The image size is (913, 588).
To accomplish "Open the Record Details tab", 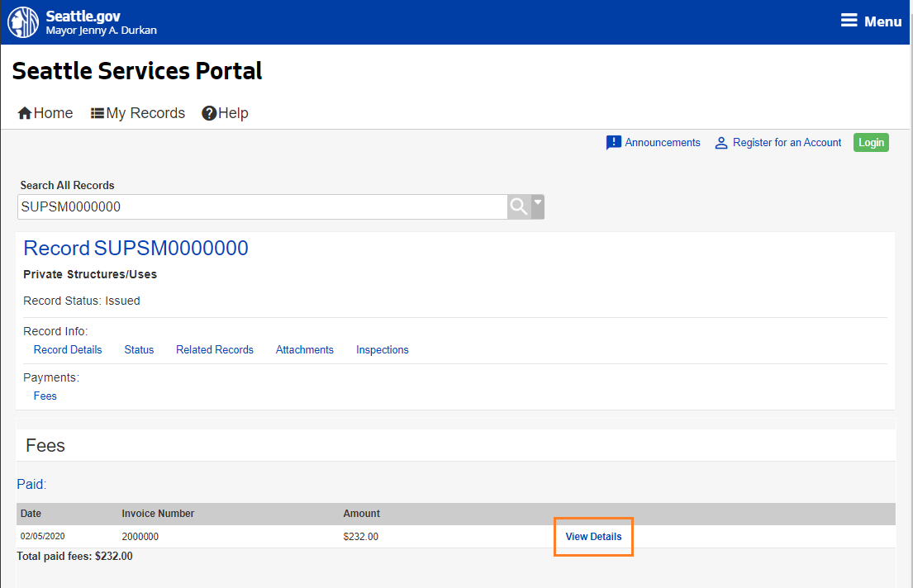I will click(68, 350).
